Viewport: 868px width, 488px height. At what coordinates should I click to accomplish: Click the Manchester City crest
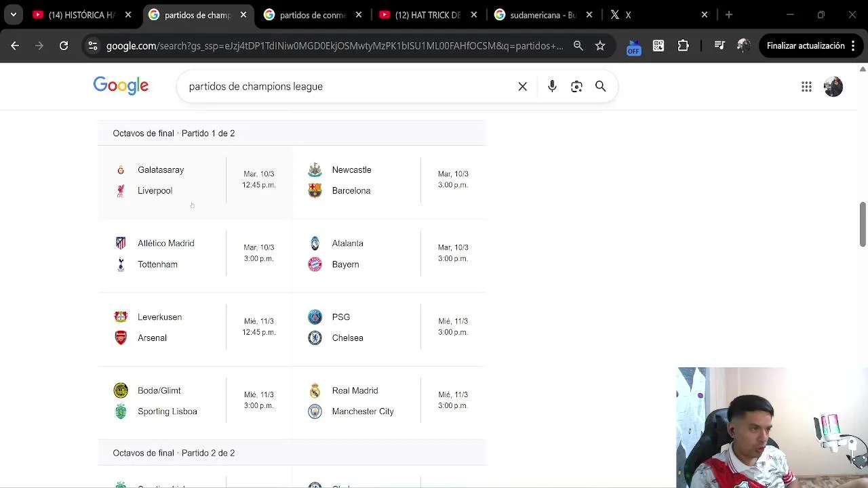[315, 411]
